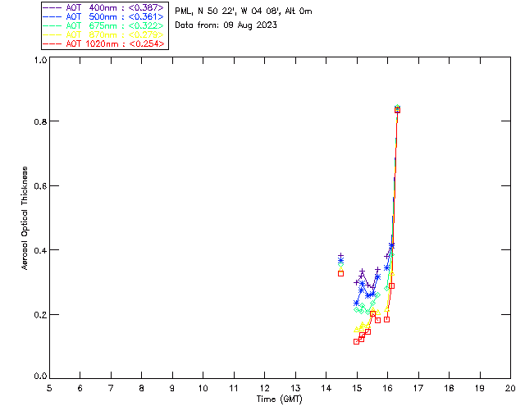Image resolution: width=525 pixels, height=420 pixels.
Task: Click the x-axis tick label 15
Action: tap(357, 388)
